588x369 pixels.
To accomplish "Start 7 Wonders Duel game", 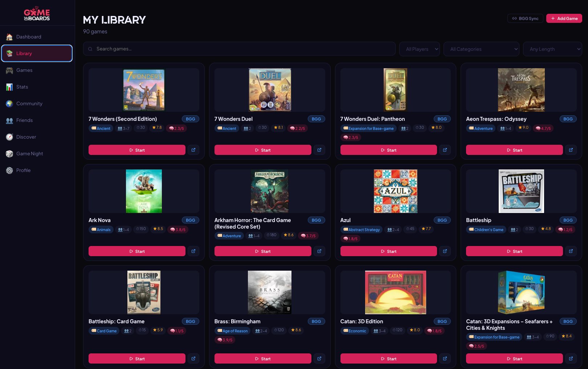I will pos(263,150).
